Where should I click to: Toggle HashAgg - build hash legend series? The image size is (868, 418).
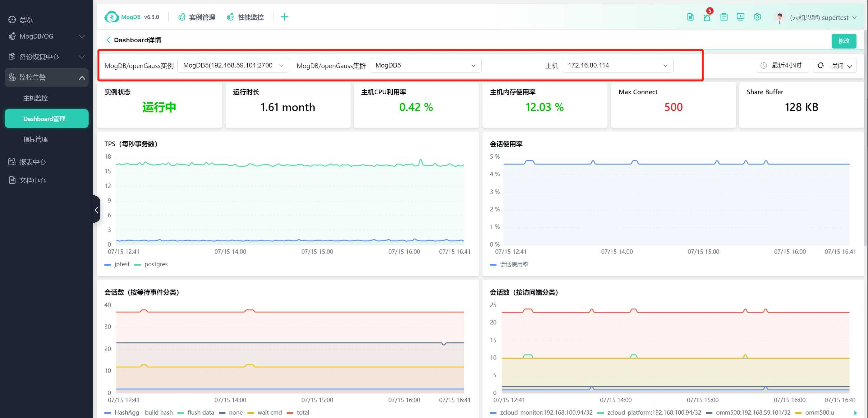(139, 413)
